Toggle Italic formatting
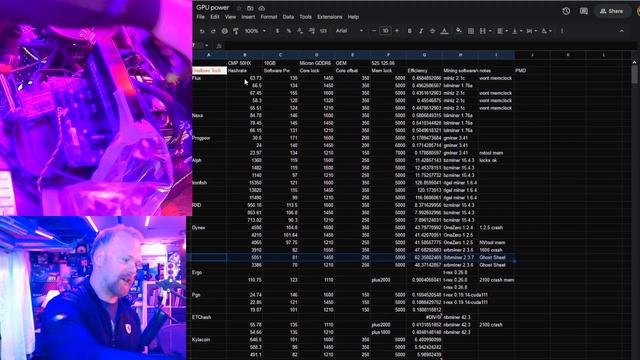The image size is (640, 360). (421, 31)
